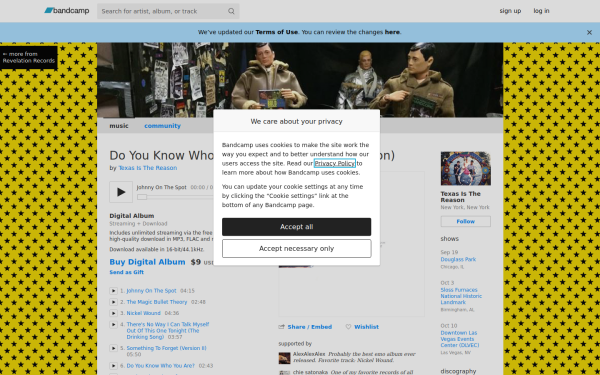Play track 6 Do You Know Who You Are icon

[113, 366]
